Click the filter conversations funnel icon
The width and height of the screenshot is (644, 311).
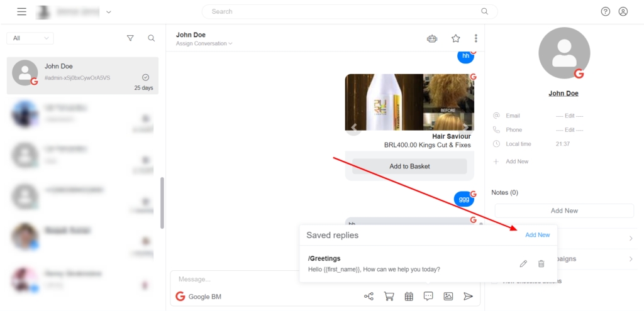(x=130, y=38)
